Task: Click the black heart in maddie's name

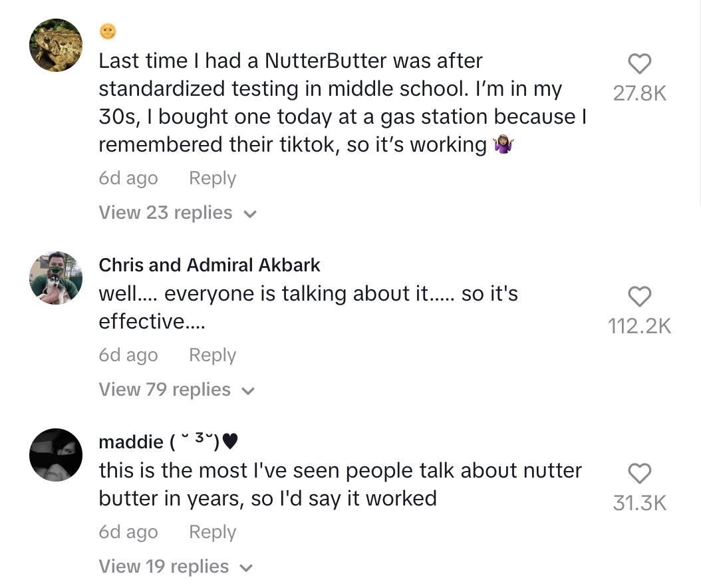Action: pos(230,442)
